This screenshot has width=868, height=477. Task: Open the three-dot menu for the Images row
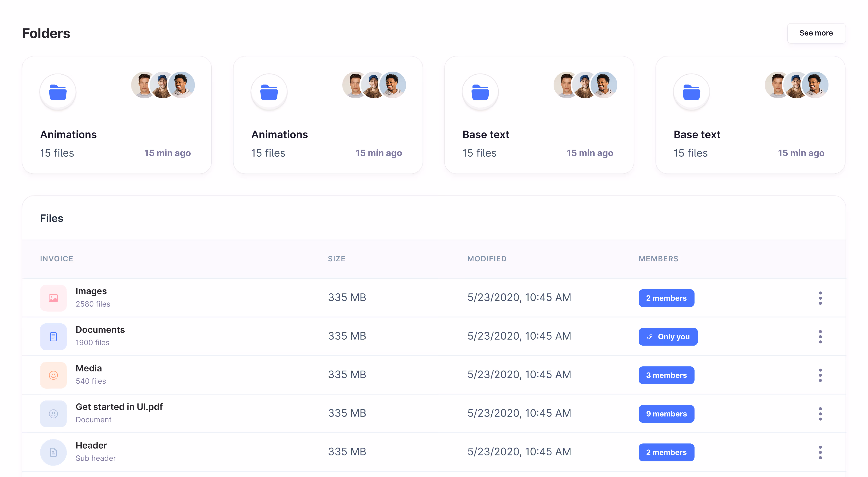820,298
